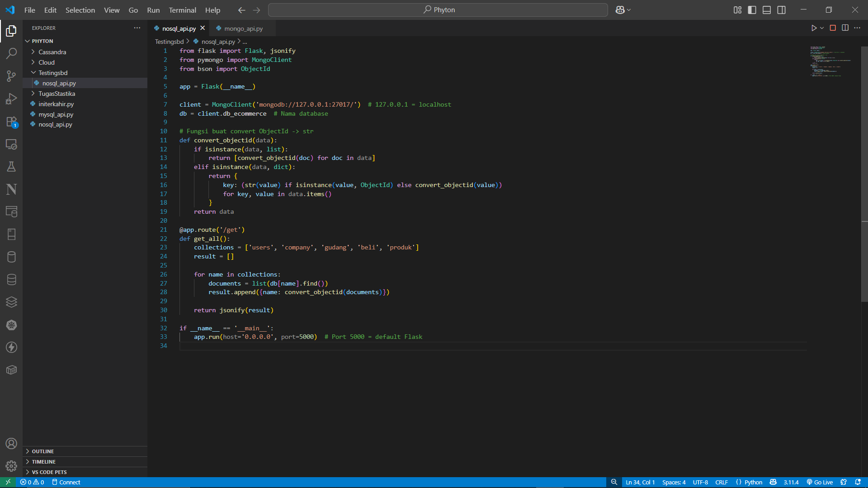Screen dimensions: 868x488
Task: Click CRLF end of line indicator
Action: [x=722, y=482]
